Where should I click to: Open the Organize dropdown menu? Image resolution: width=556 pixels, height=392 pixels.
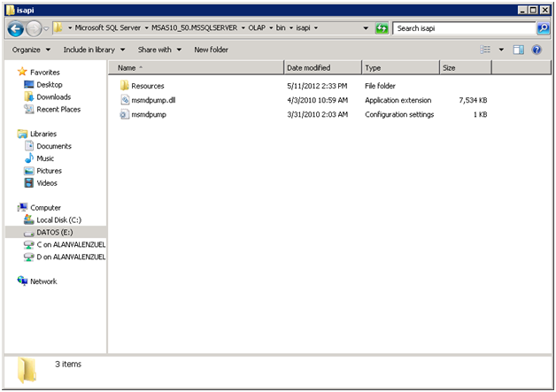coord(31,50)
